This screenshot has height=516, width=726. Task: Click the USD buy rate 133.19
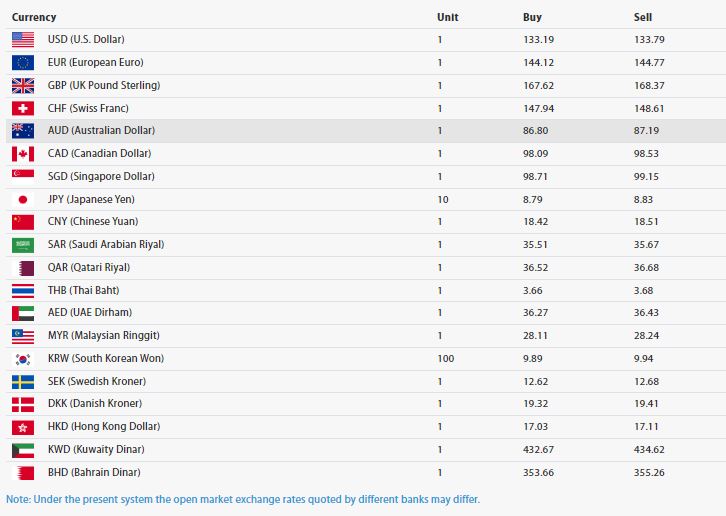539,40
